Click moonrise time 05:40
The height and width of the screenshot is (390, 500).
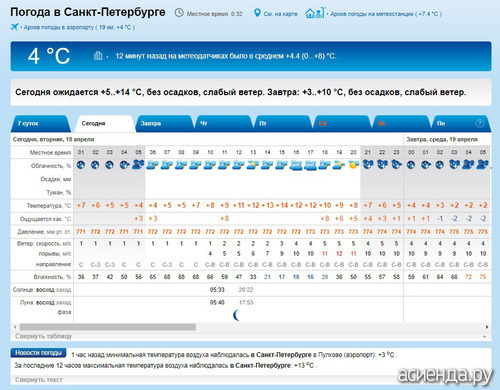pyautogui.click(x=217, y=302)
